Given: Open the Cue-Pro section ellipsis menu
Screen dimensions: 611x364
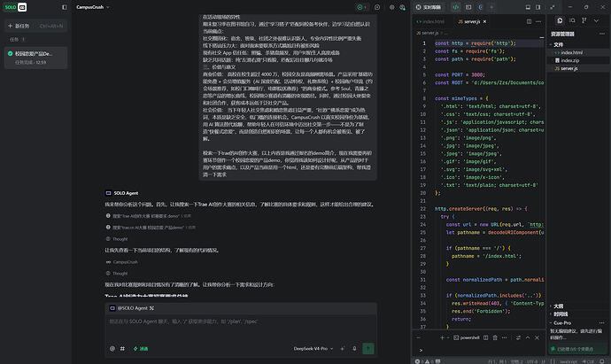Looking at the screenshot, I should (x=602, y=322).
